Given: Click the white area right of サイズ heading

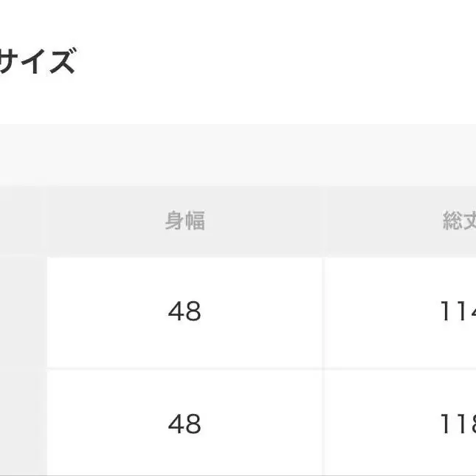Looking at the screenshot, I should point(280,62).
